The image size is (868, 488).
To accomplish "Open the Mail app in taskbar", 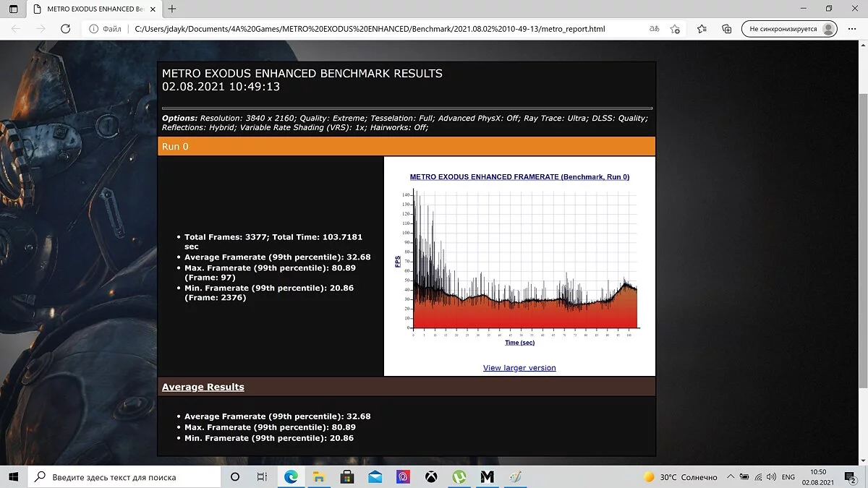I will [375, 477].
